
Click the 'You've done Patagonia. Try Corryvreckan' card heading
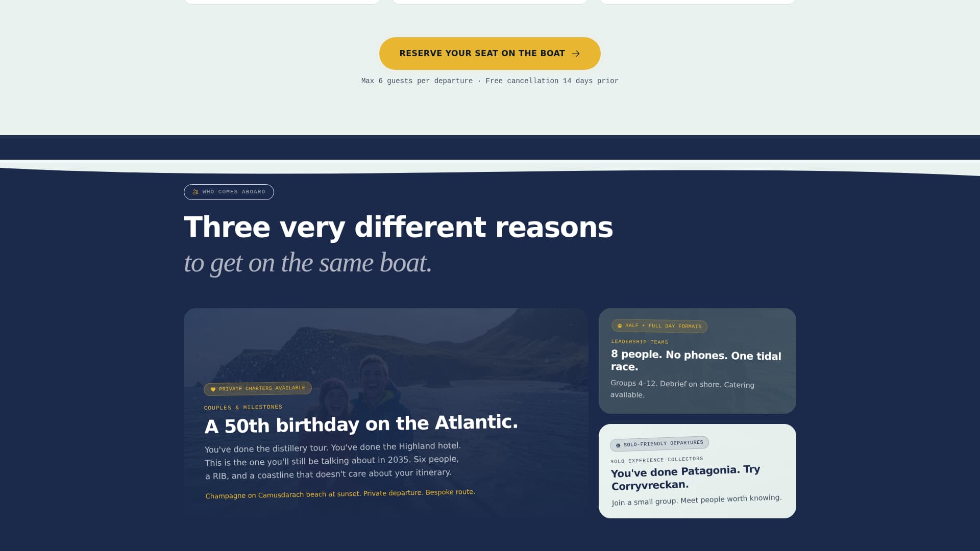tap(685, 478)
